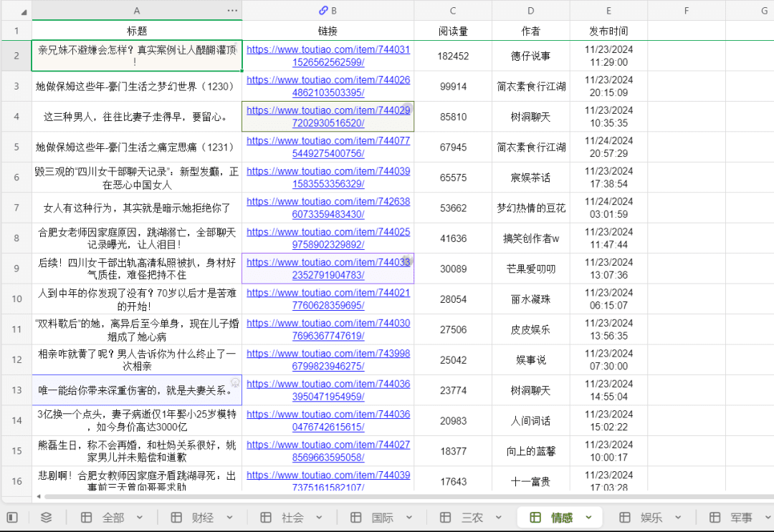The width and height of the screenshot is (774, 532).
Task: Click collaborator avatar in row 13 title cell
Action: (x=236, y=382)
